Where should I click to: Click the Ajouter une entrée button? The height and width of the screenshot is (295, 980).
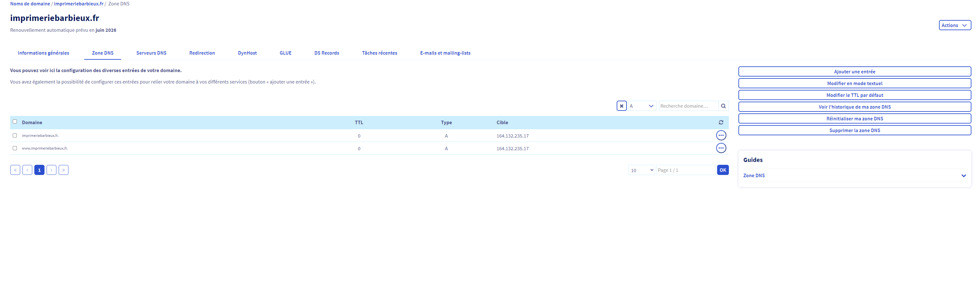pyautogui.click(x=854, y=71)
